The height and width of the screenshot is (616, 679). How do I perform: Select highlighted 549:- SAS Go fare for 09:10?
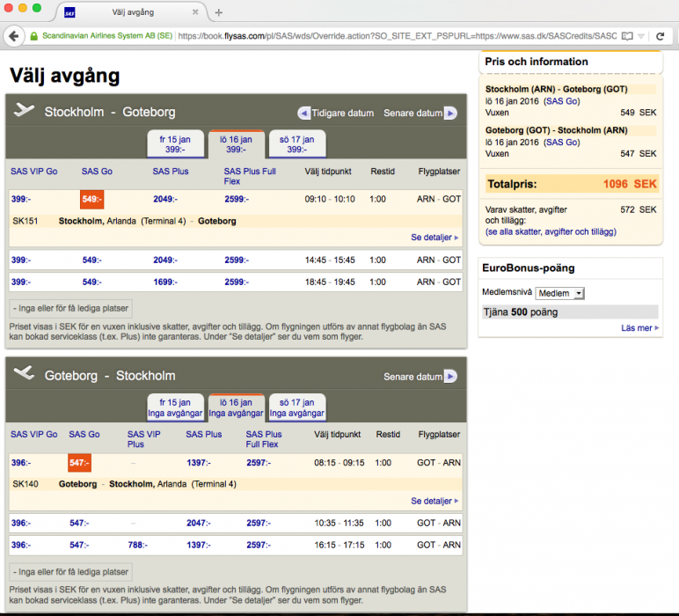tap(91, 199)
